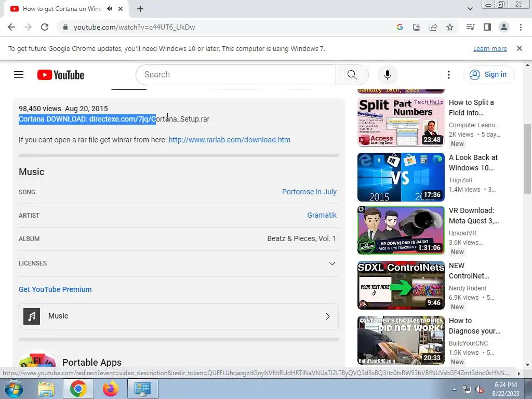Share this page via the address bar icon

click(x=433, y=27)
